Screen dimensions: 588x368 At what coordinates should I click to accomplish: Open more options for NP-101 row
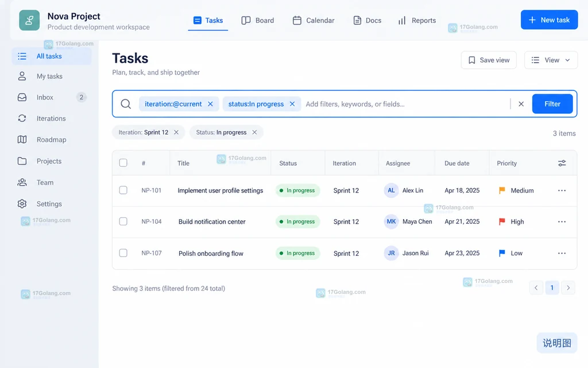562,190
